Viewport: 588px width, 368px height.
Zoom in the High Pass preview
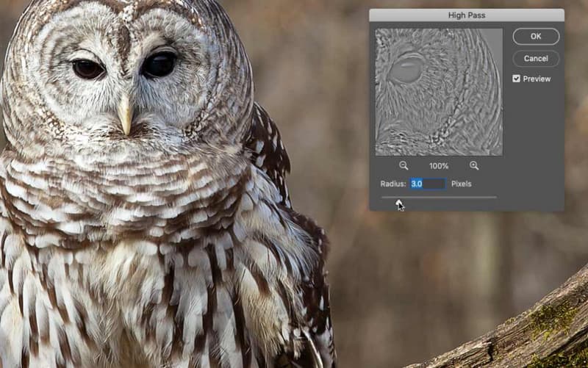click(x=474, y=166)
